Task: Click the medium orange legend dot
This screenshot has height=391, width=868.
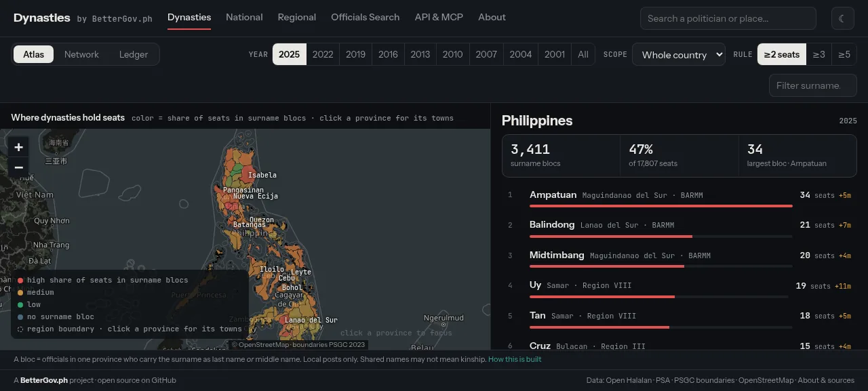Action: click(20, 293)
